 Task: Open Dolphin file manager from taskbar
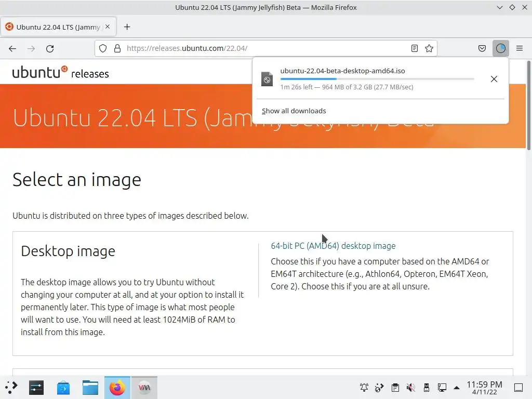[x=90, y=388]
